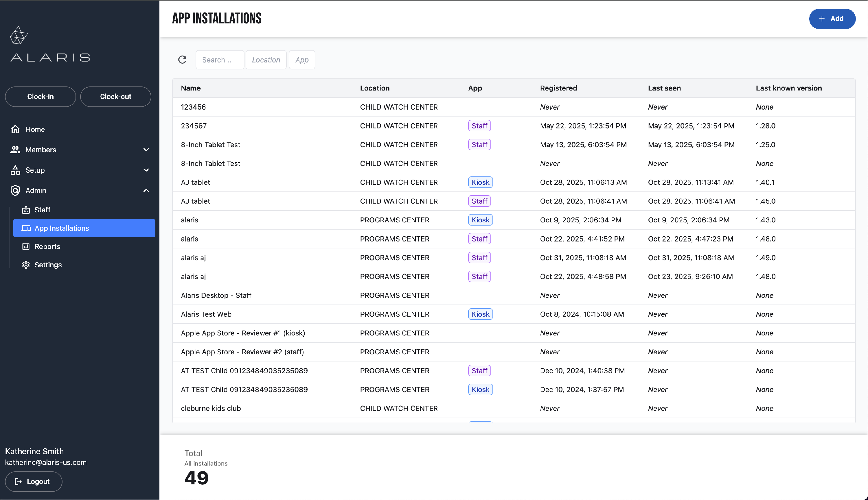Click the Home house icon
This screenshot has width=868, height=500.
(15, 129)
